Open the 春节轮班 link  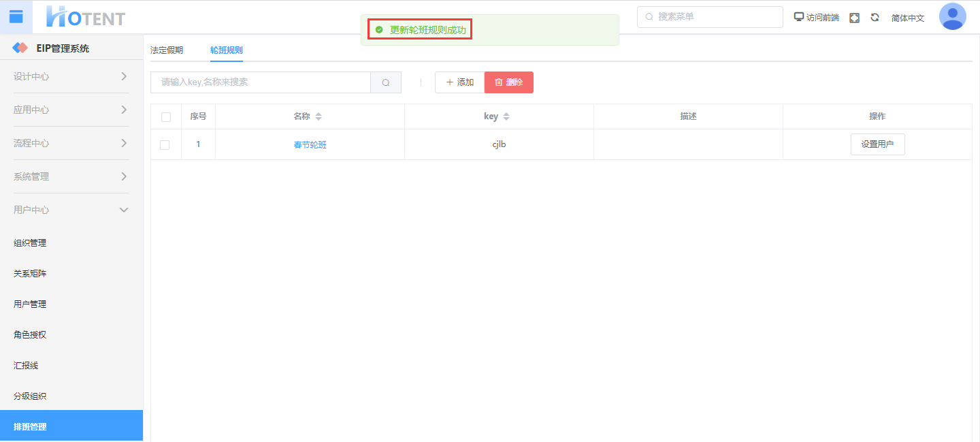pos(310,145)
